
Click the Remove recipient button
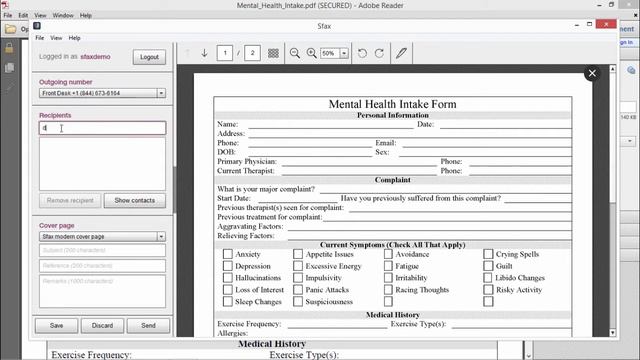pyautogui.click(x=70, y=200)
